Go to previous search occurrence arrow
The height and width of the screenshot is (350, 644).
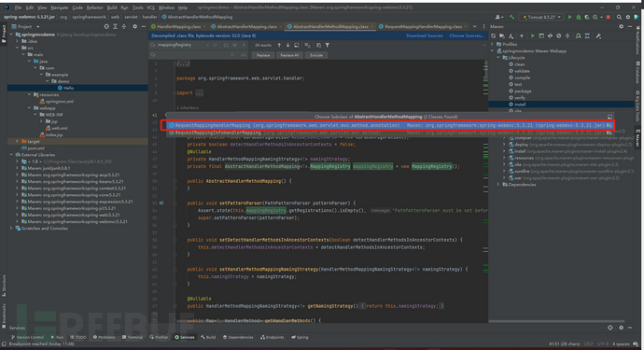279,45
